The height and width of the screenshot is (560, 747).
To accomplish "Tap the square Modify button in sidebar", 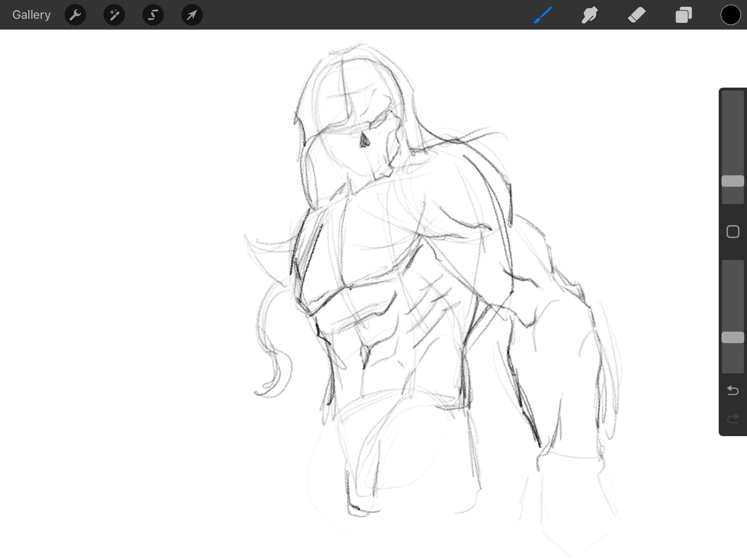I will click(732, 232).
